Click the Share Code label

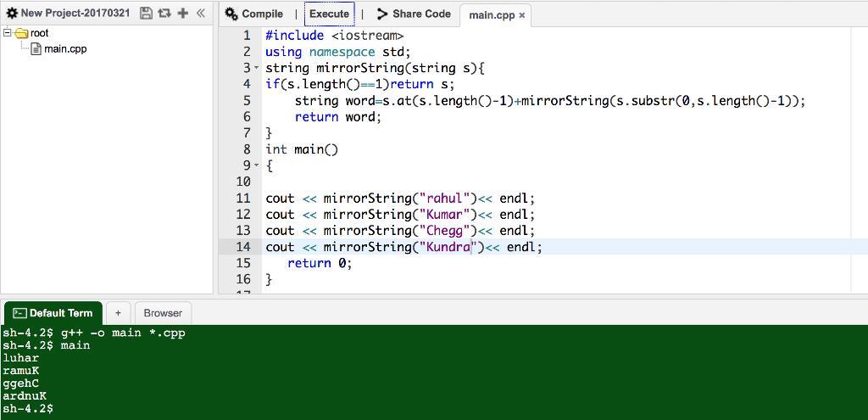(422, 14)
